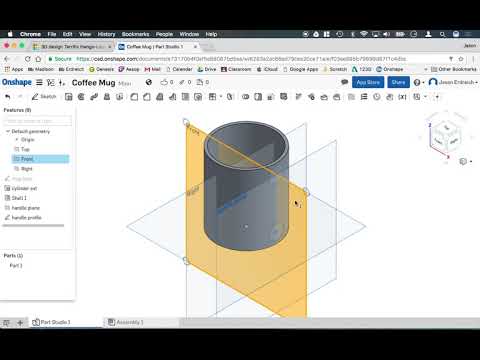Select the Mirror tool icon
The height and width of the screenshot is (360, 480).
pyautogui.click(x=230, y=97)
